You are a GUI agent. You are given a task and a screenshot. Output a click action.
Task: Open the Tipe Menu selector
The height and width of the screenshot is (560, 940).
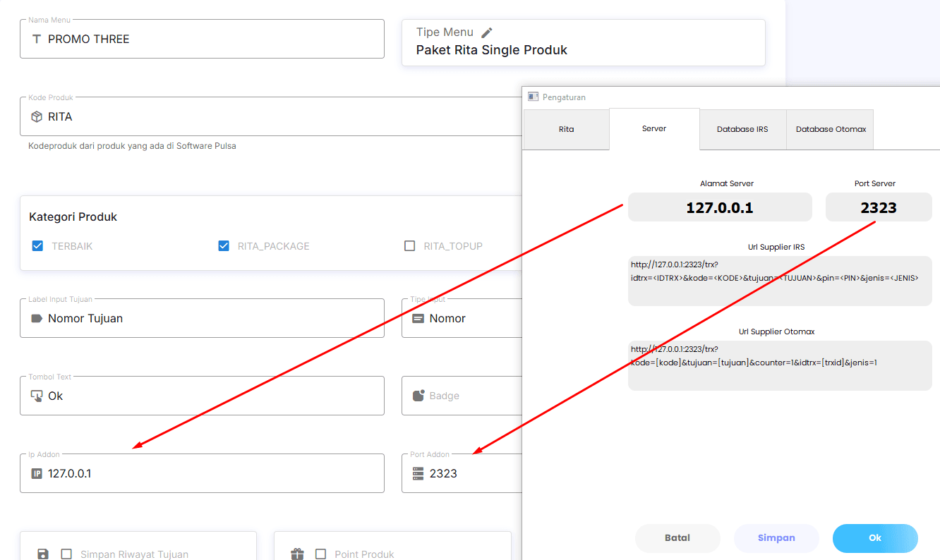(x=583, y=43)
